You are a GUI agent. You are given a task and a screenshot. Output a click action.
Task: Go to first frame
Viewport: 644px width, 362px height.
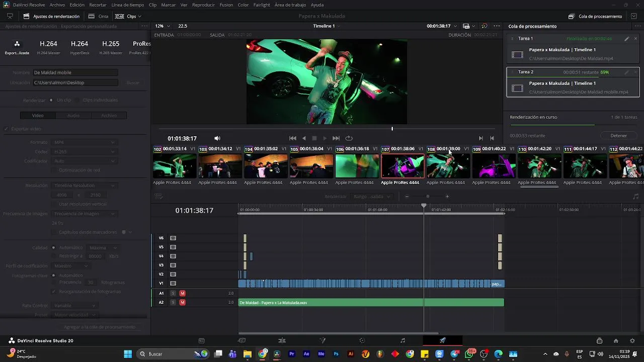293,138
